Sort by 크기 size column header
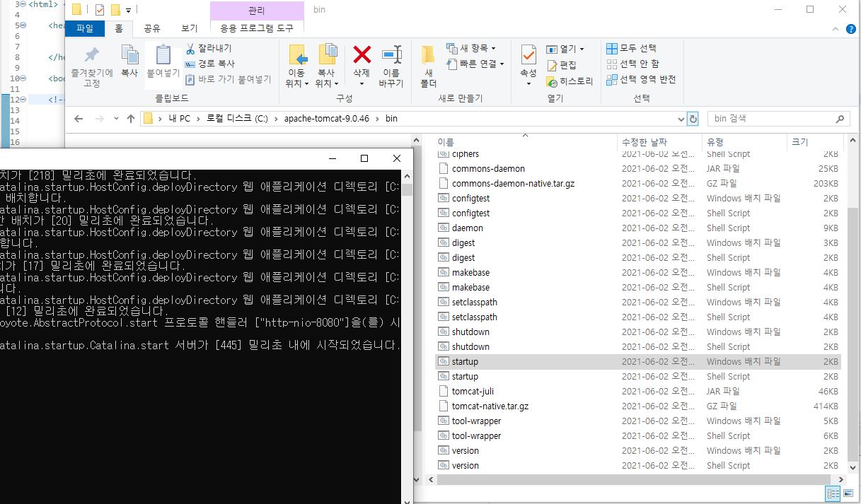Image resolution: width=861 pixels, height=504 pixels. (x=814, y=142)
